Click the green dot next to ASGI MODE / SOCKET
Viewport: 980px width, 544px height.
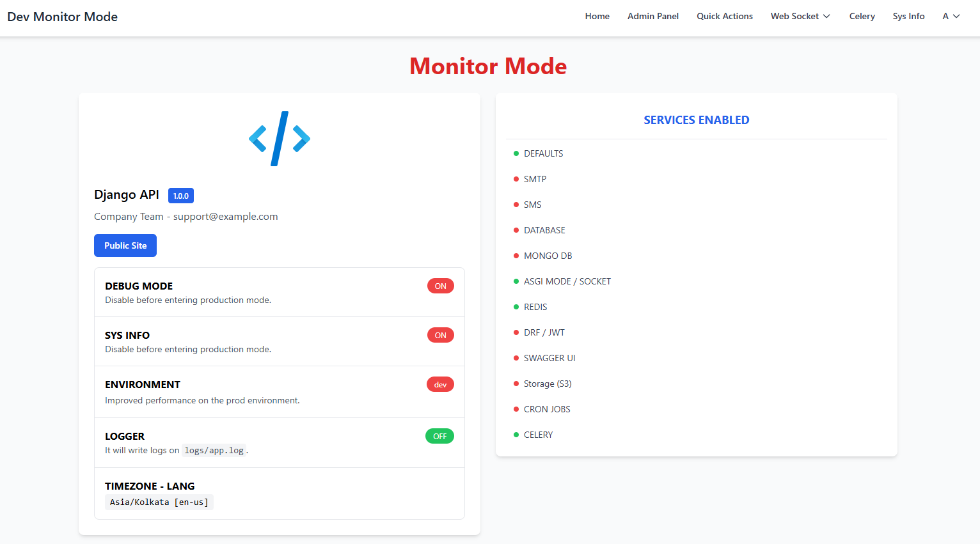coord(516,281)
